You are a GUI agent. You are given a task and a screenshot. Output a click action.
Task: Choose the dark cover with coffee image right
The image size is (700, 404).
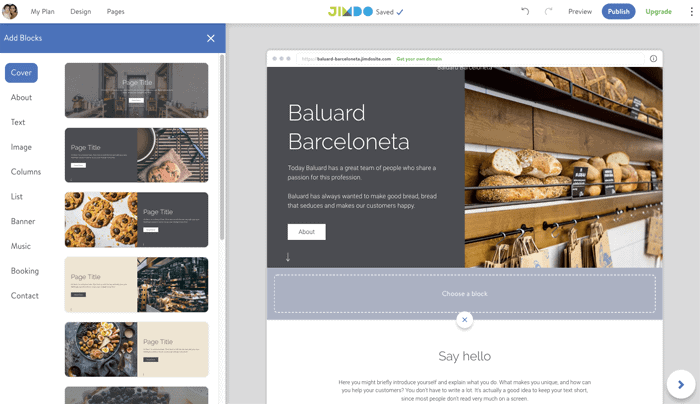[x=137, y=155]
